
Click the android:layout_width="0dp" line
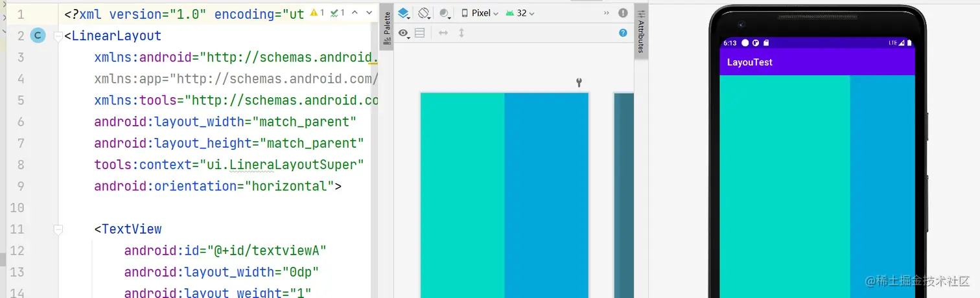222,271
